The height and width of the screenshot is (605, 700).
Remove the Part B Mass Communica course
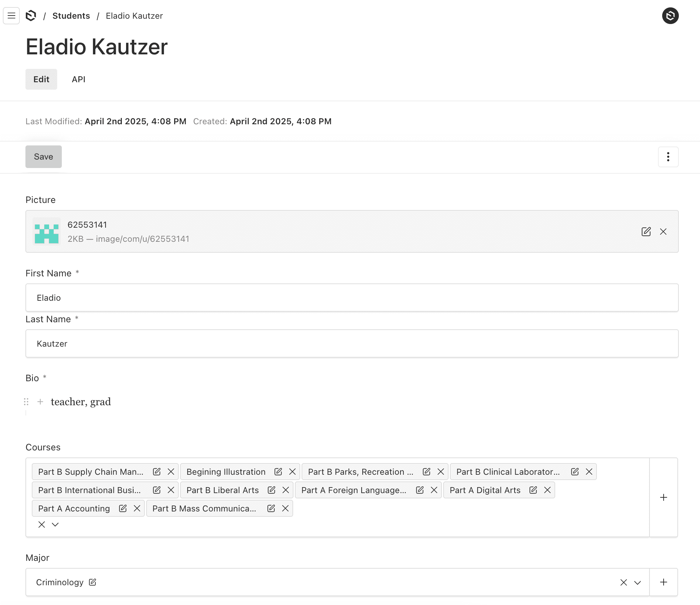point(285,508)
